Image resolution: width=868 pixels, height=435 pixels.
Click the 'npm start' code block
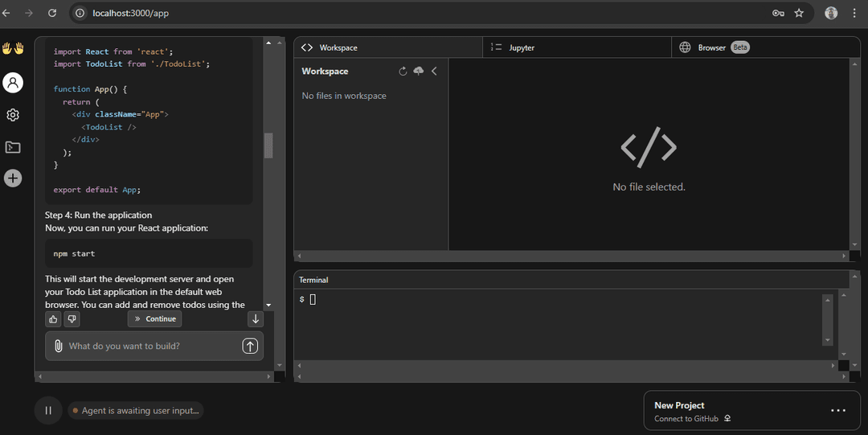pyautogui.click(x=149, y=254)
